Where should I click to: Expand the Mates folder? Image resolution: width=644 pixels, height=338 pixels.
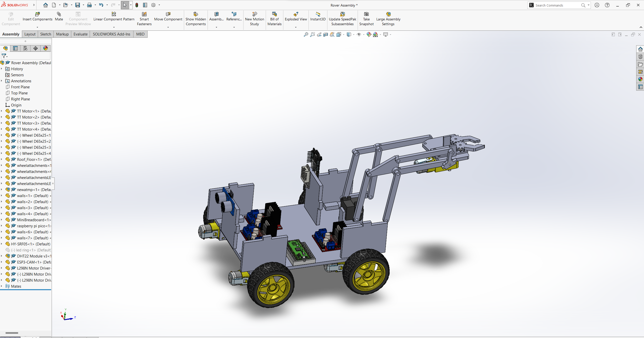pyautogui.click(x=2, y=286)
